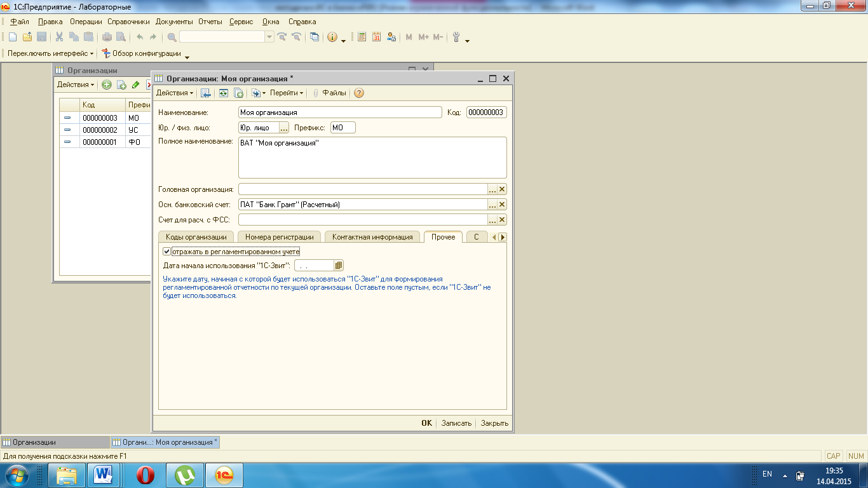Click the Print preview icon
Image resolution: width=868 pixels, height=488 pixels.
point(121,37)
